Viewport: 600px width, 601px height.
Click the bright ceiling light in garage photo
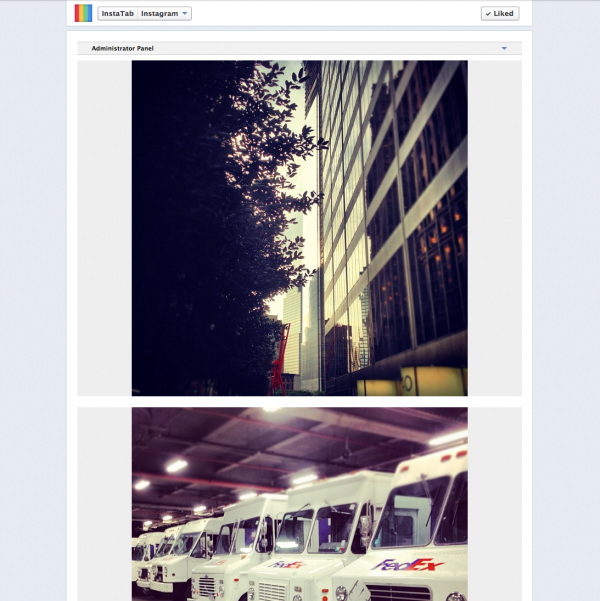coord(176,466)
